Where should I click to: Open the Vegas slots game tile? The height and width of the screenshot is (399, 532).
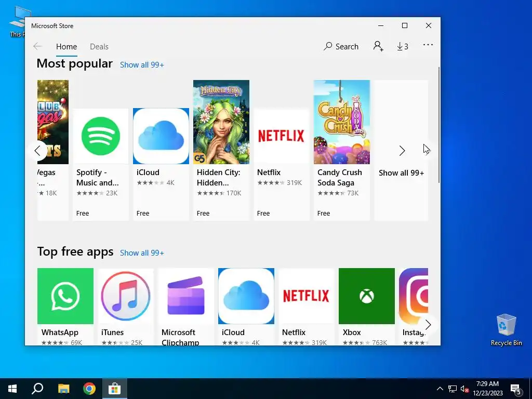click(x=53, y=150)
